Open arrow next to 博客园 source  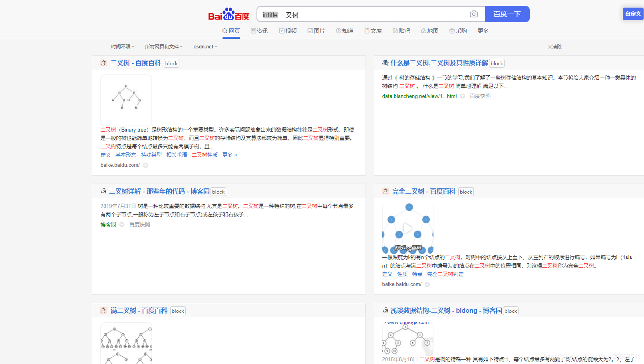(x=122, y=224)
